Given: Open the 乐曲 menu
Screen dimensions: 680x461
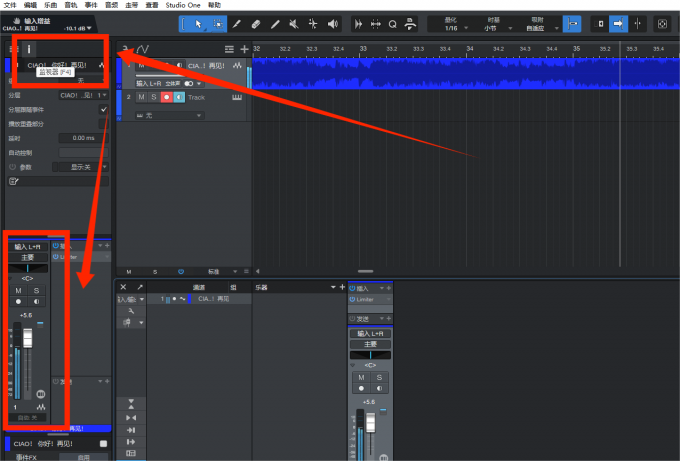Looking at the screenshot, I should 51,5.
